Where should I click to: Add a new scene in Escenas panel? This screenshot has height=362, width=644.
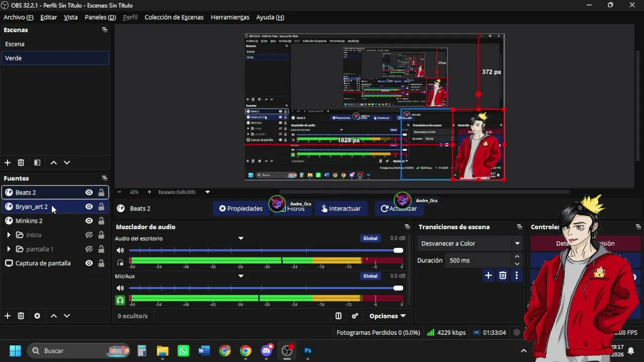[x=8, y=162]
